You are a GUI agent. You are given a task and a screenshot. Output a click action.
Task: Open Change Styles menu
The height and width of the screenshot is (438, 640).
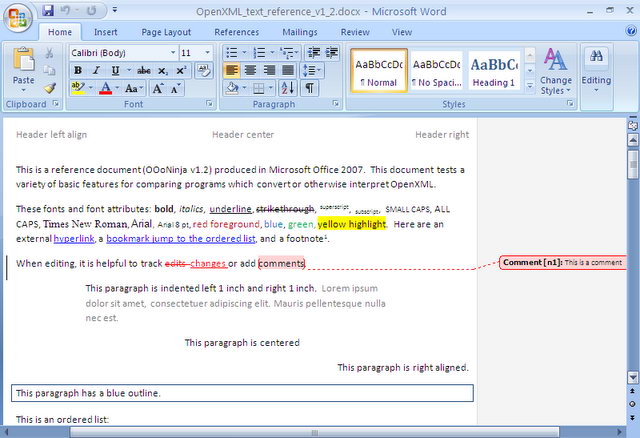pyautogui.click(x=556, y=72)
